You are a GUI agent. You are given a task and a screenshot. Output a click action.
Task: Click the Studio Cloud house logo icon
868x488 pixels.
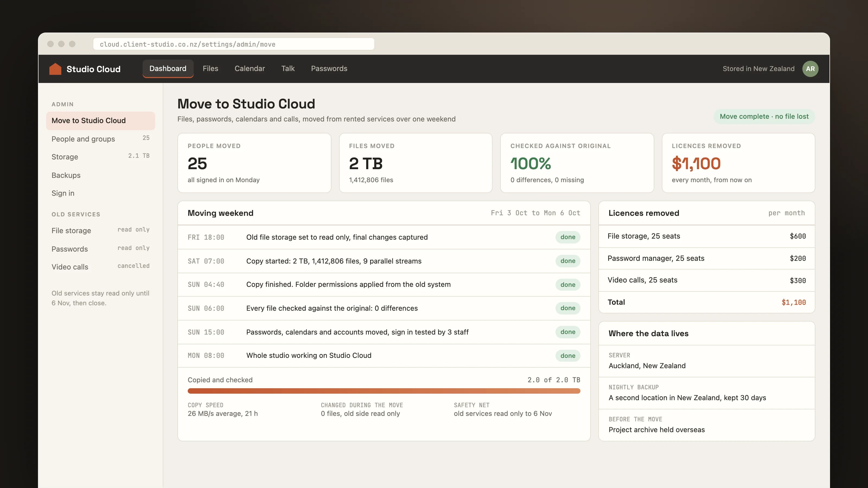(x=55, y=69)
